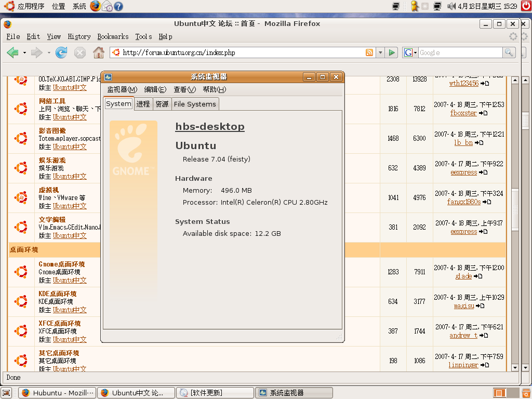Image resolution: width=532 pixels, height=399 pixels.
Task: Click the System Monitor title bar window icon
Action: (108, 77)
